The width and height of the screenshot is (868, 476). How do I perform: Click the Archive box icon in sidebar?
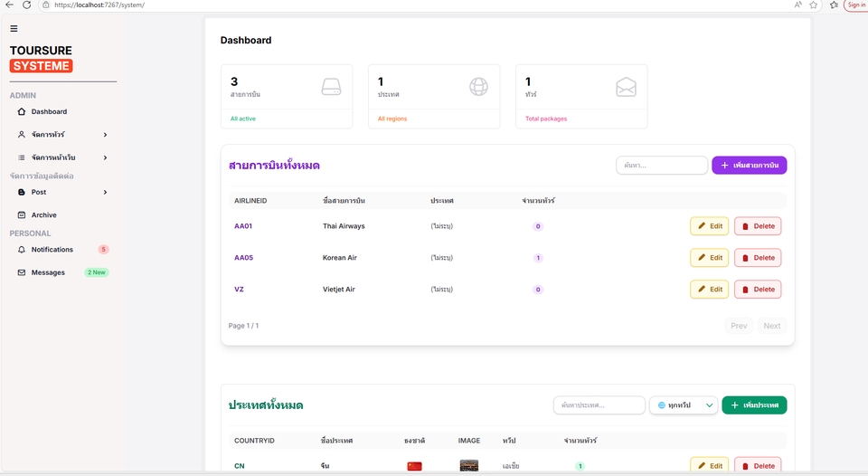[22, 215]
